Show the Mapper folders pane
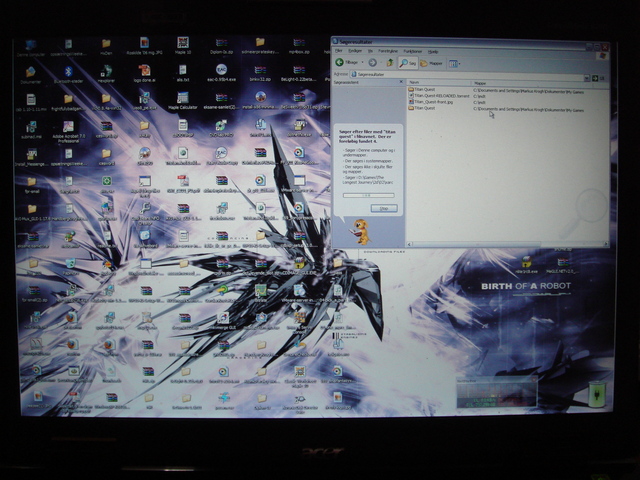This screenshot has width=640, height=480. (432, 64)
